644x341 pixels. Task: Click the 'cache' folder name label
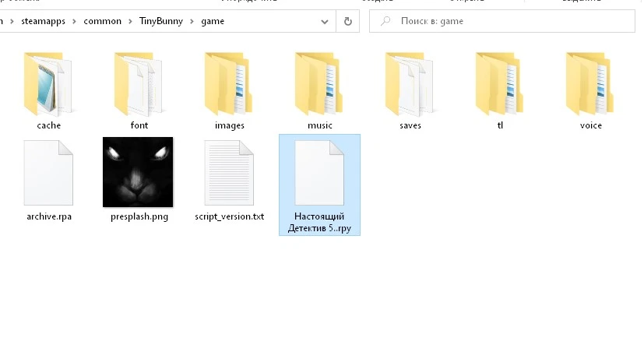[x=49, y=125]
